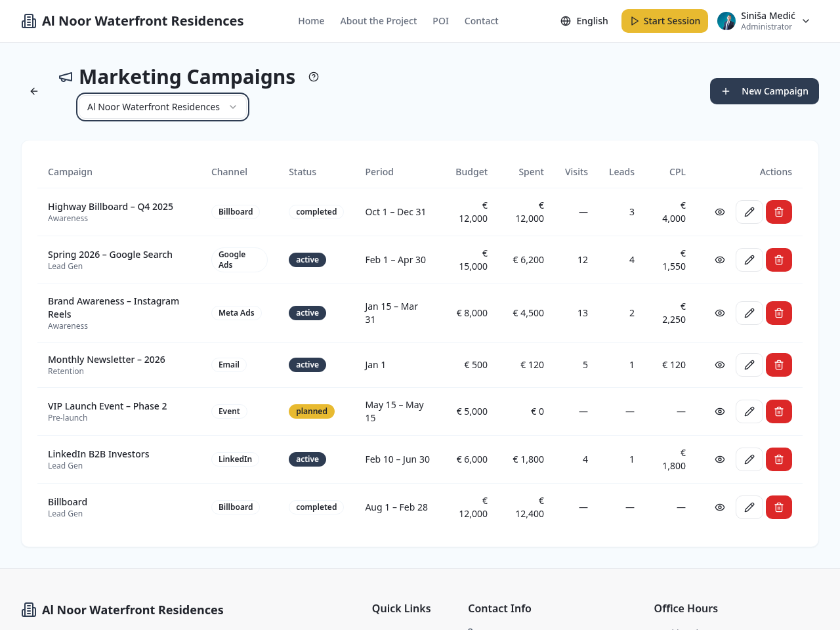This screenshot has height=630, width=840.
Task: Click the Contact Info footer heading
Action: tap(499, 608)
